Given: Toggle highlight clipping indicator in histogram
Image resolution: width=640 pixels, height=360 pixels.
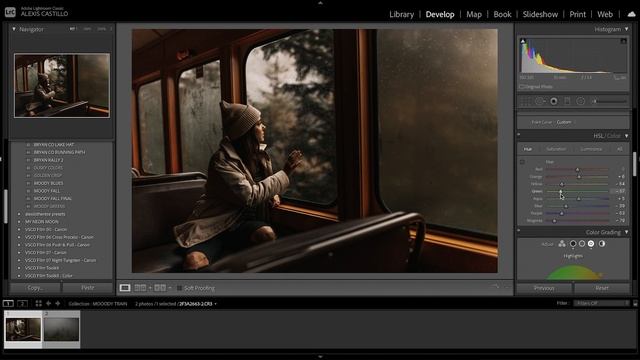Looking at the screenshot, I should point(623,41).
